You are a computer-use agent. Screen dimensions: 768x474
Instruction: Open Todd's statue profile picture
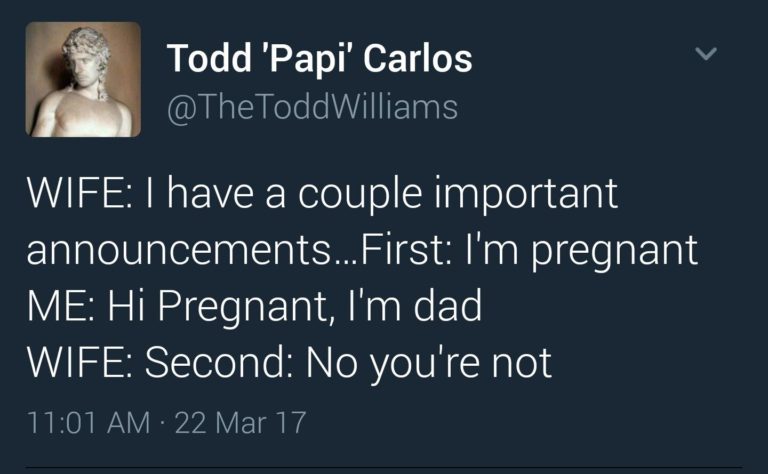click(83, 79)
